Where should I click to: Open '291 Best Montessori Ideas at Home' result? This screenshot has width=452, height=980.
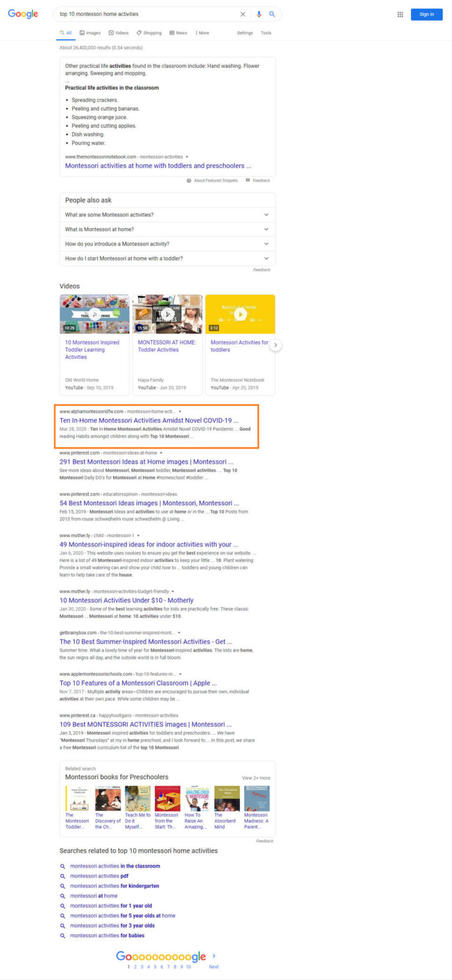pos(146,462)
